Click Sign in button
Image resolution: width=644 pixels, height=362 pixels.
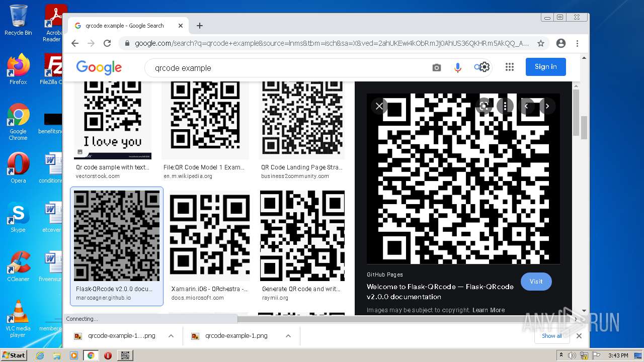pos(546,67)
